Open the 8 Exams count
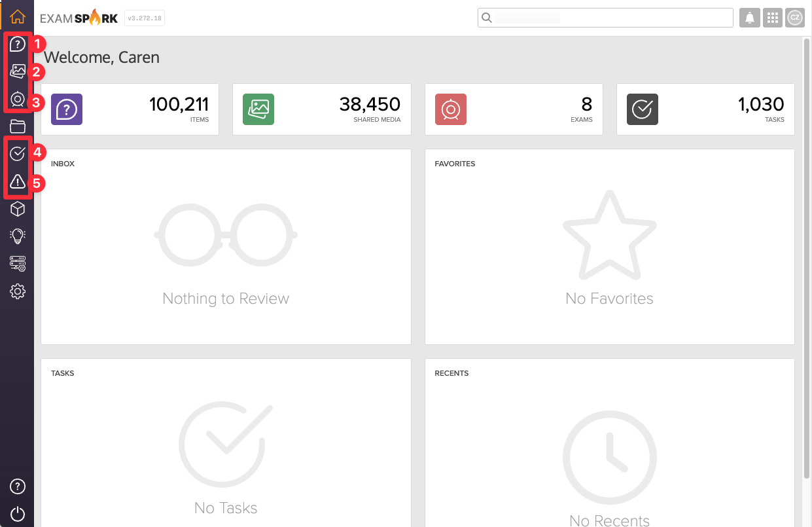The width and height of the screenshot is (812, 527). [x=587, y=104]
